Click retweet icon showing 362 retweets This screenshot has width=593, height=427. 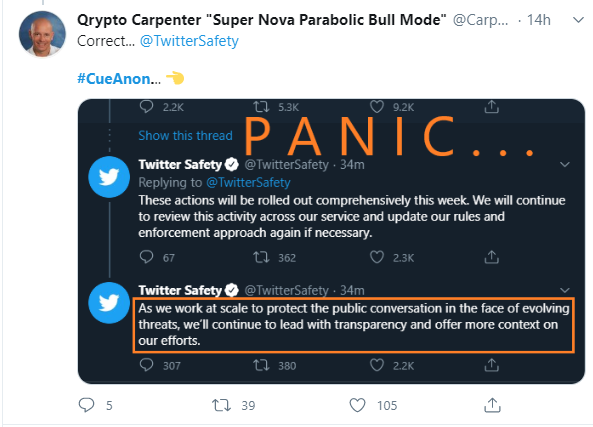point(261,258)
